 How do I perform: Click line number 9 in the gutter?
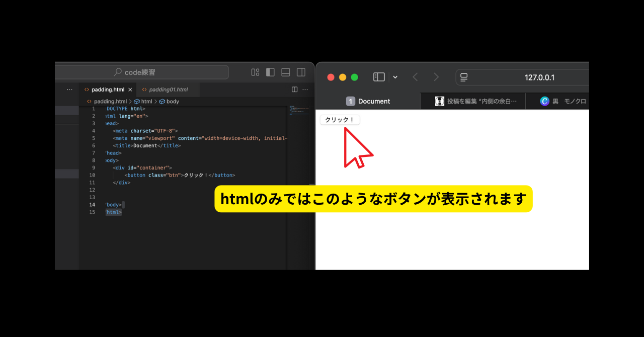(93, 167)
